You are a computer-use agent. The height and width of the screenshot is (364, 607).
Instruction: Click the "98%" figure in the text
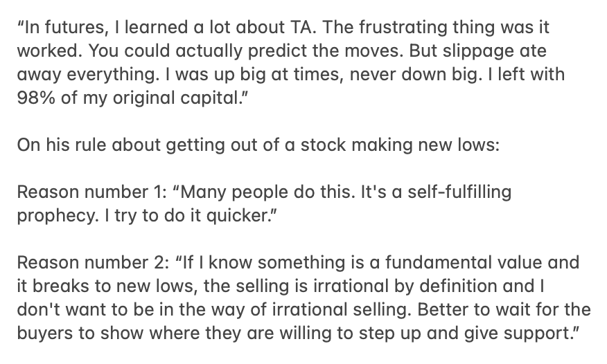click(36, 98)
